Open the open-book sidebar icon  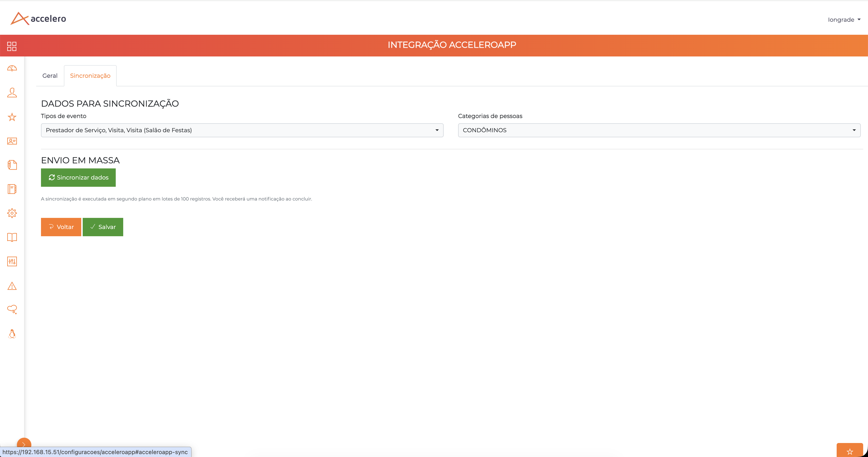click(12, 237)
